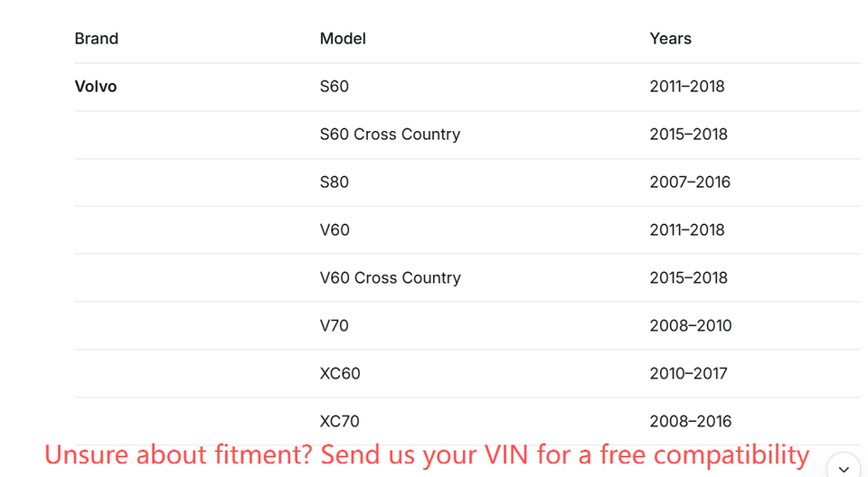This screenshot has width=868, height=477.
Task: Click the Brand column header
Action: coord(97,39)
